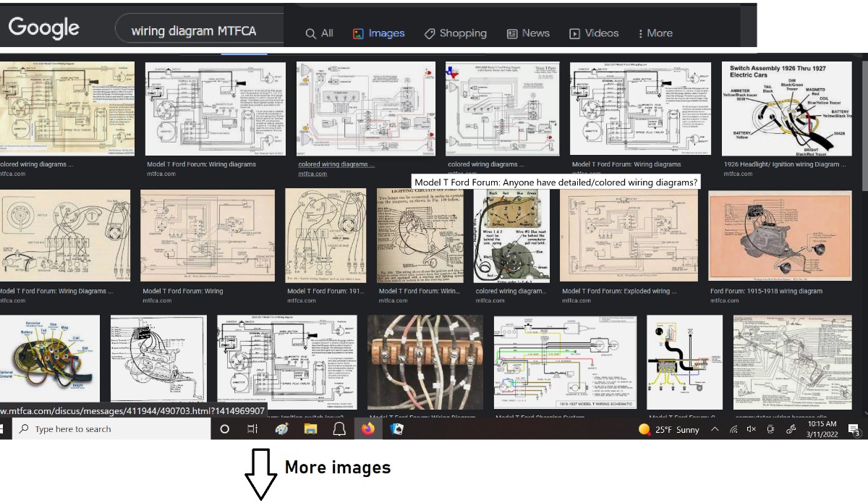Click the speaker muted volume icon
Viewport: 868px width, 503px height.
751,429
